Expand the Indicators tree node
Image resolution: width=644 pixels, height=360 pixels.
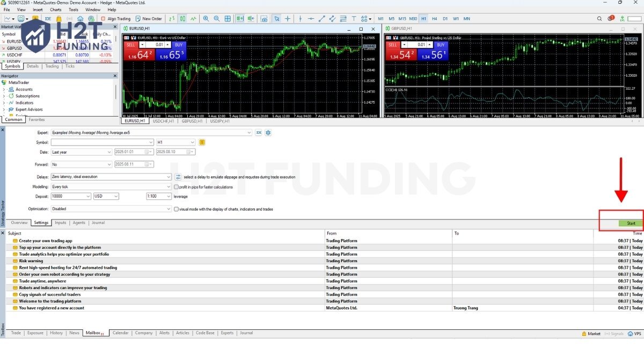tap(4, 103)
